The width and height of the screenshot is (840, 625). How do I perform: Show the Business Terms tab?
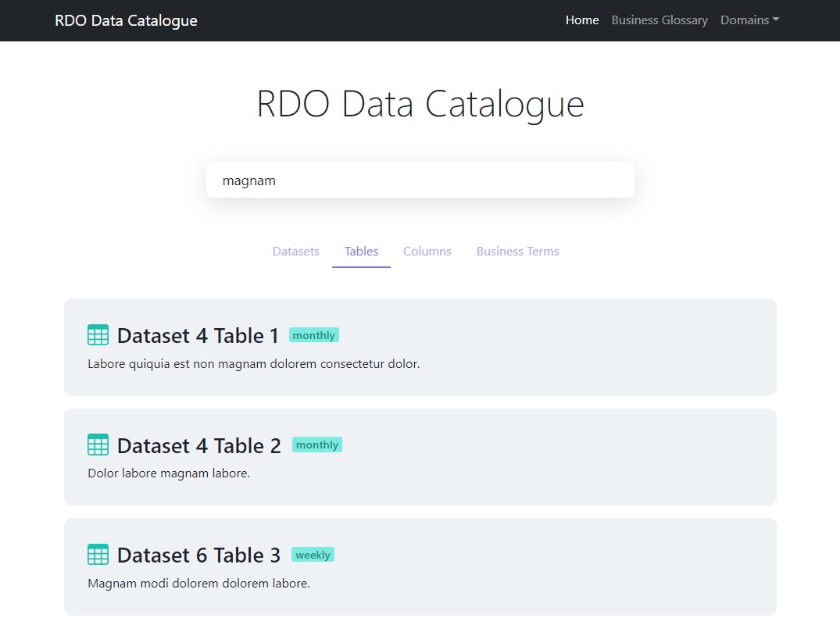tap(518, 252)
